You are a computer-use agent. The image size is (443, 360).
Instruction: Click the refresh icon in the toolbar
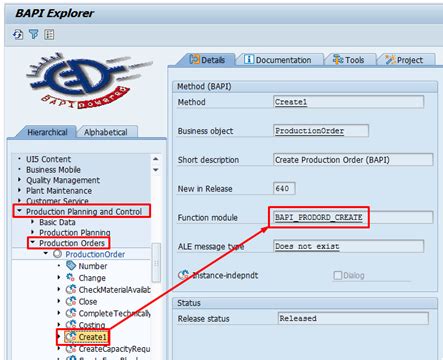tap(18, 34)
